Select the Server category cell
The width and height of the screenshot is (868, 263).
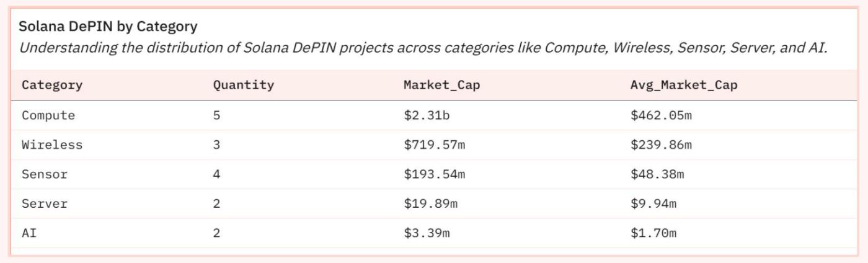[x=45, y=203]
